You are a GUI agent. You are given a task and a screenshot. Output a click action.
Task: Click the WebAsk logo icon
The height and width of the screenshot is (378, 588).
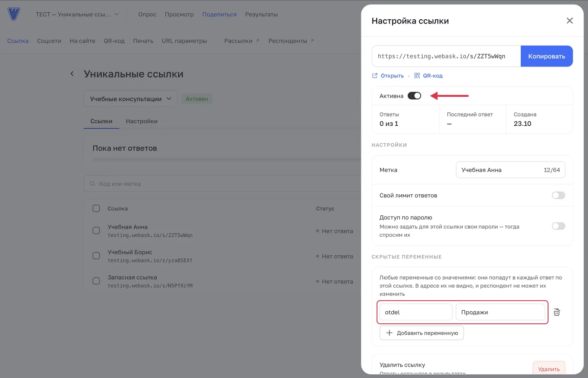(14, 14)
